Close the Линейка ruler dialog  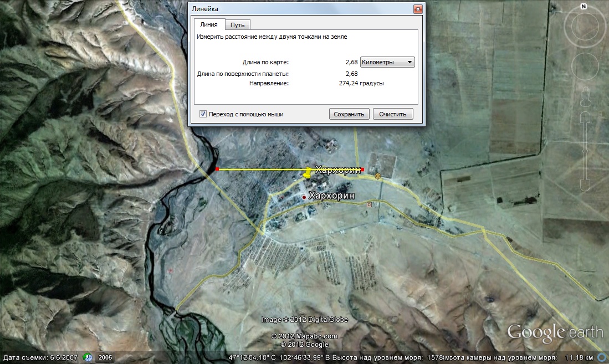click(x=418, y=9)
